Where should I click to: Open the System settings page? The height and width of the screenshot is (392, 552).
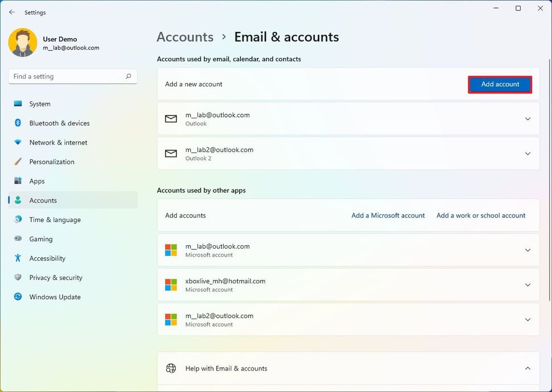40,104
